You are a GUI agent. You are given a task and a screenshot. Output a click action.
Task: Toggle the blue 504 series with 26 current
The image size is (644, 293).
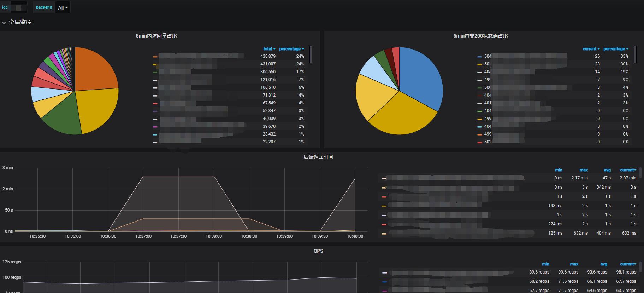click(x=479, y=57)
